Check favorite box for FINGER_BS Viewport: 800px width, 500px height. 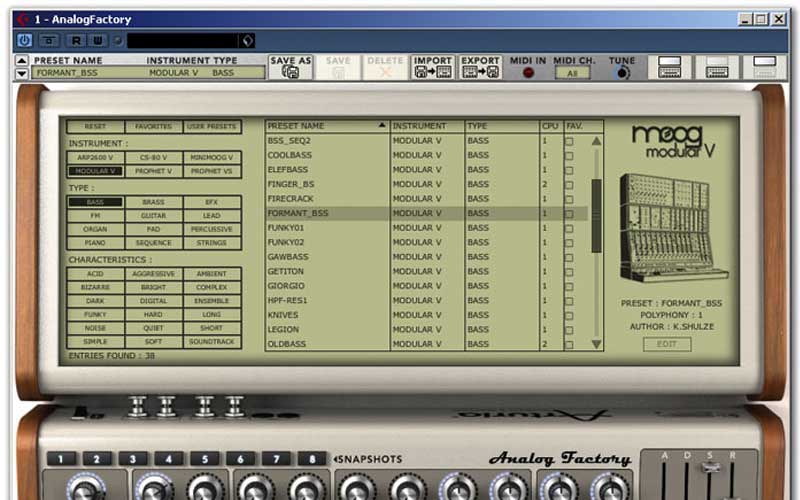click(x=569, y=185)
